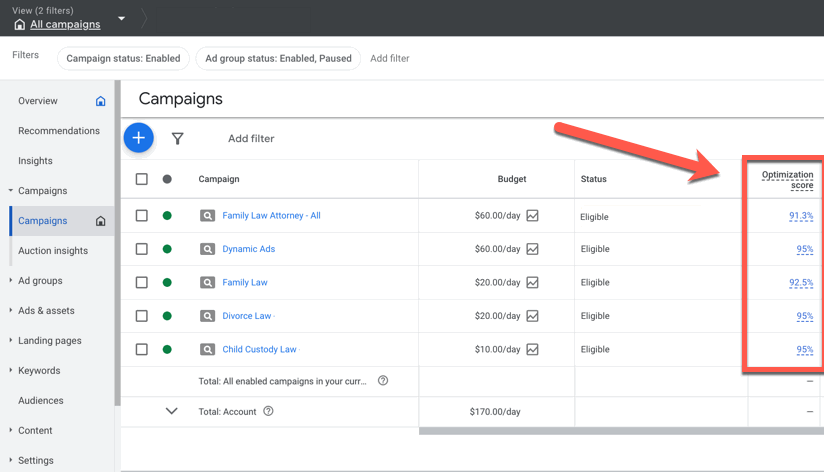Click the home icon beside Overview
Image resolution: width=824 pixels, height=472 pixels.
100,101
